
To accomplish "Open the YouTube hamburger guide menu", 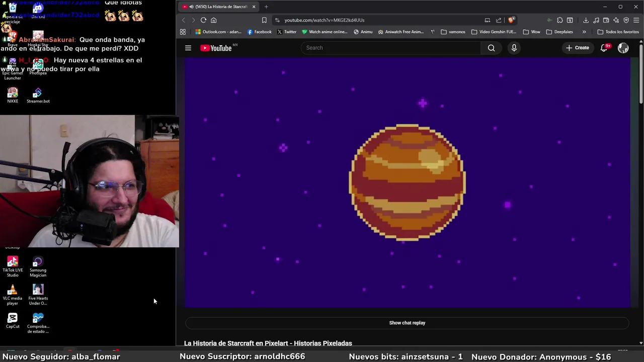I will click(x=188, y=48).
